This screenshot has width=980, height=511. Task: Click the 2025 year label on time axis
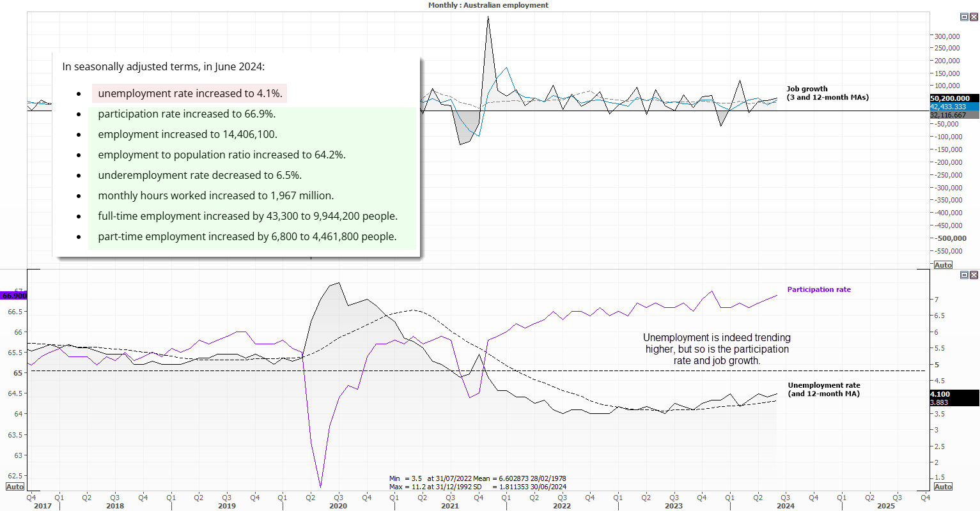[x=886, y=506]
